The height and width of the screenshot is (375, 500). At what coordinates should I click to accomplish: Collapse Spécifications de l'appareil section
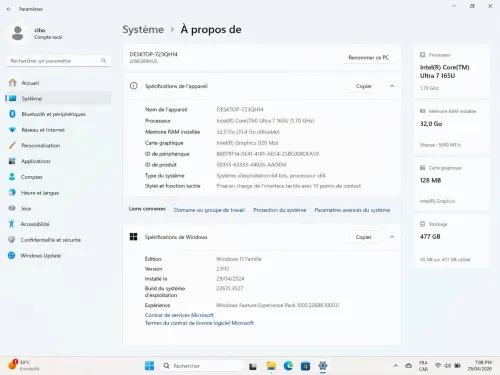392,86
